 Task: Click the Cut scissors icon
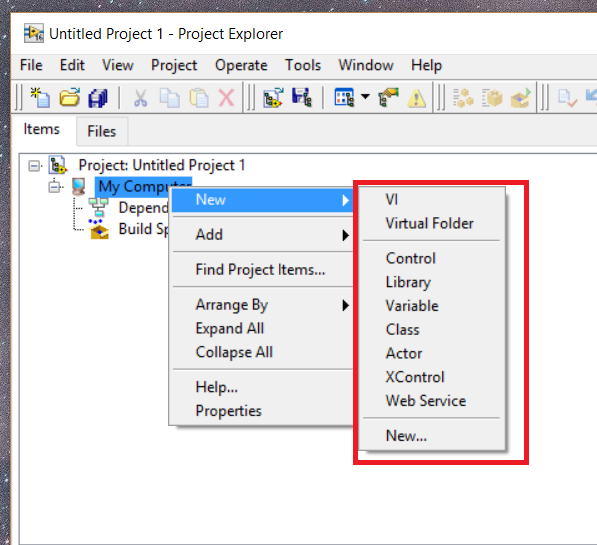pos(140,98)
